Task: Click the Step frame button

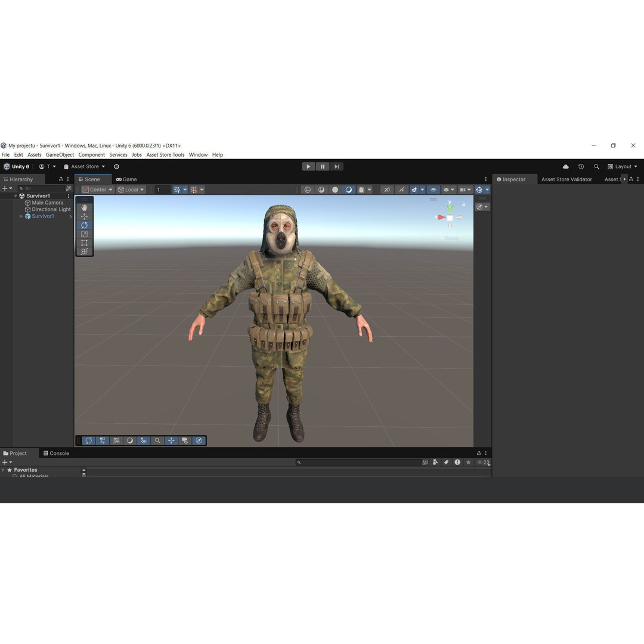Action: (336, 166)
